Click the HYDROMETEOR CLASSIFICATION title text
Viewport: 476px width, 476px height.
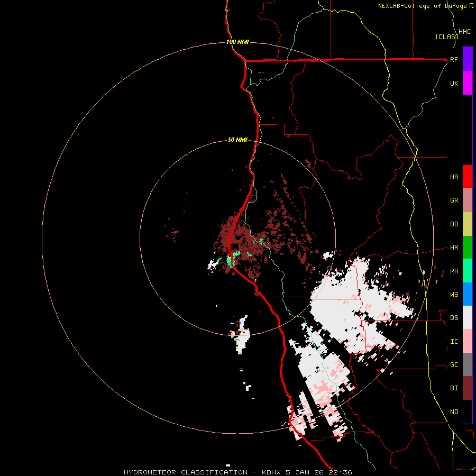click(x=186, y=472)
